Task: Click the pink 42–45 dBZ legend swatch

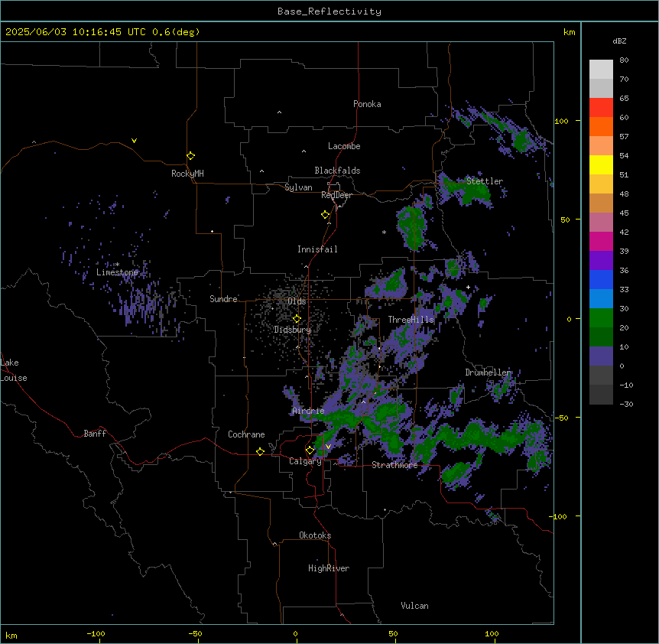Action: tap(601, 223)
